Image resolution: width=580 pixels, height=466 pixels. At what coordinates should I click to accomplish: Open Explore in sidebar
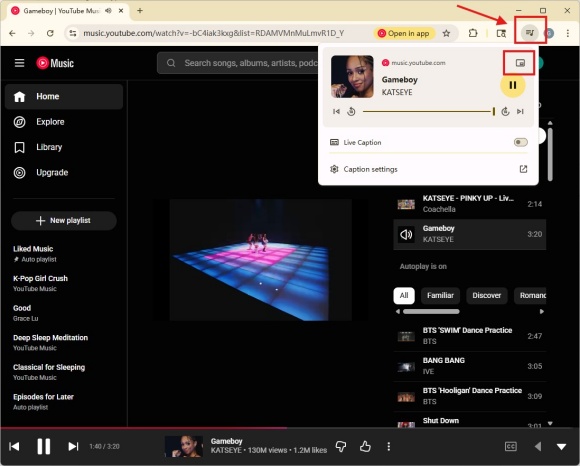pyautogui.click(x=64, y=122)
